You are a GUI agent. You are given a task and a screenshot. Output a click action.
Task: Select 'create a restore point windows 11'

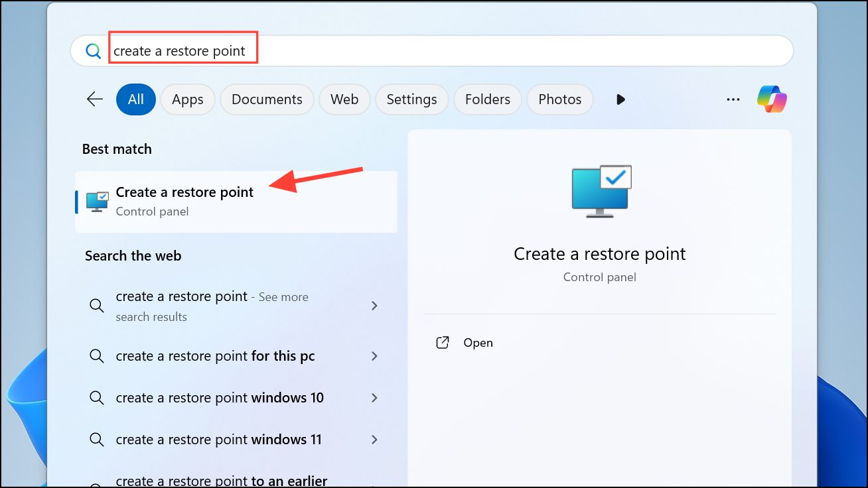pyautogui.click(x=236, y=440)
